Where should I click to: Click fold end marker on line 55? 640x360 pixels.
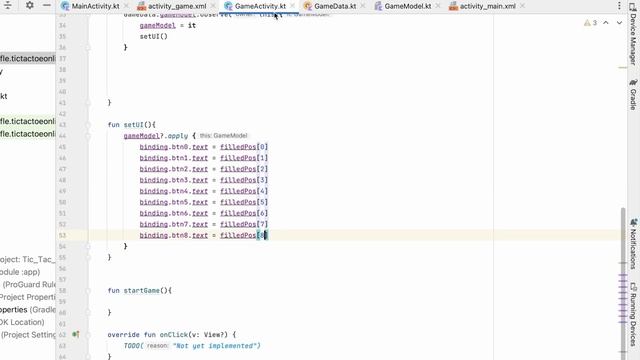(x=88, y=257)
